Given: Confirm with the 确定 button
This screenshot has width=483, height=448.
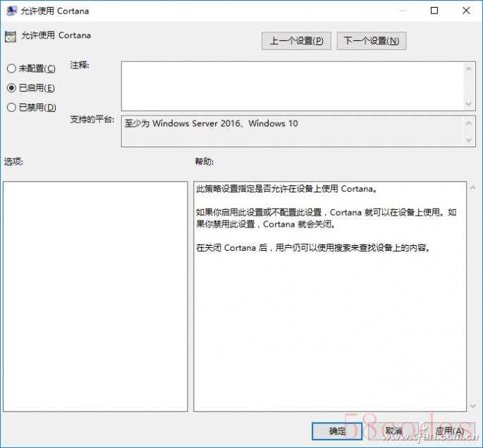Looking at the screenshot, I should (337, 431).
